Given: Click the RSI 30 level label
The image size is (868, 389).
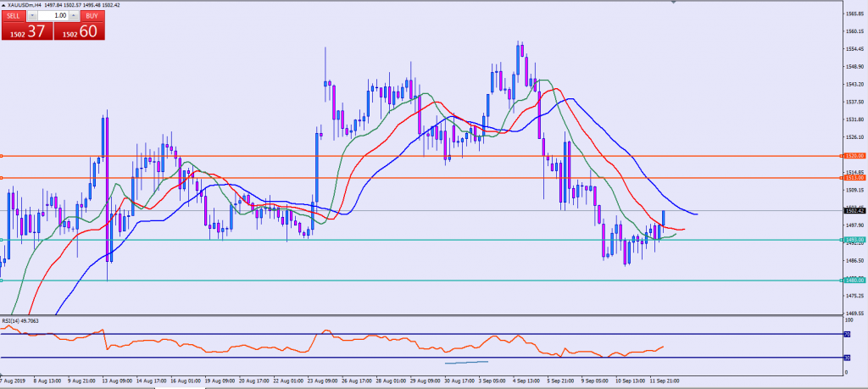Looking at the screenshot, I should (x=846, y=358).
